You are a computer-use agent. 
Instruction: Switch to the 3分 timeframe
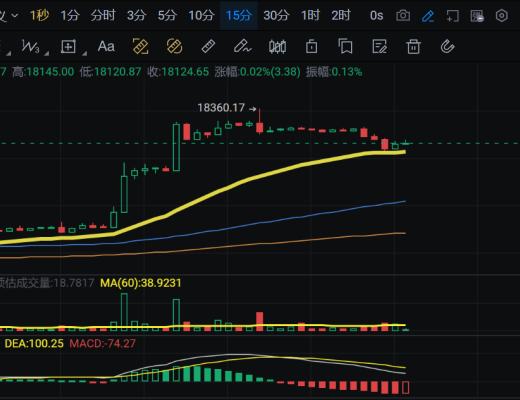(x=136, y=15)
